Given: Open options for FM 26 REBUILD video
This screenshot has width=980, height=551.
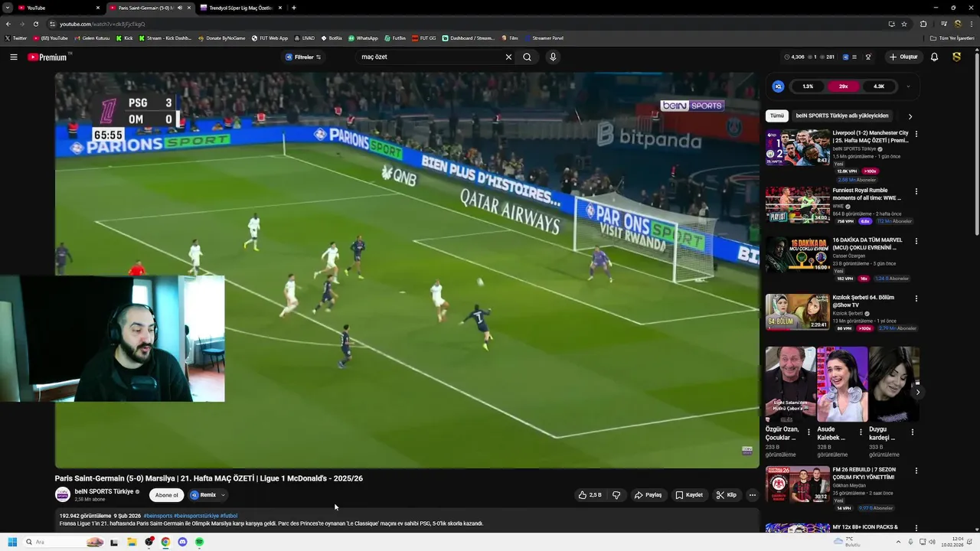Looking at the screenshot, I should tap(916, 471).
